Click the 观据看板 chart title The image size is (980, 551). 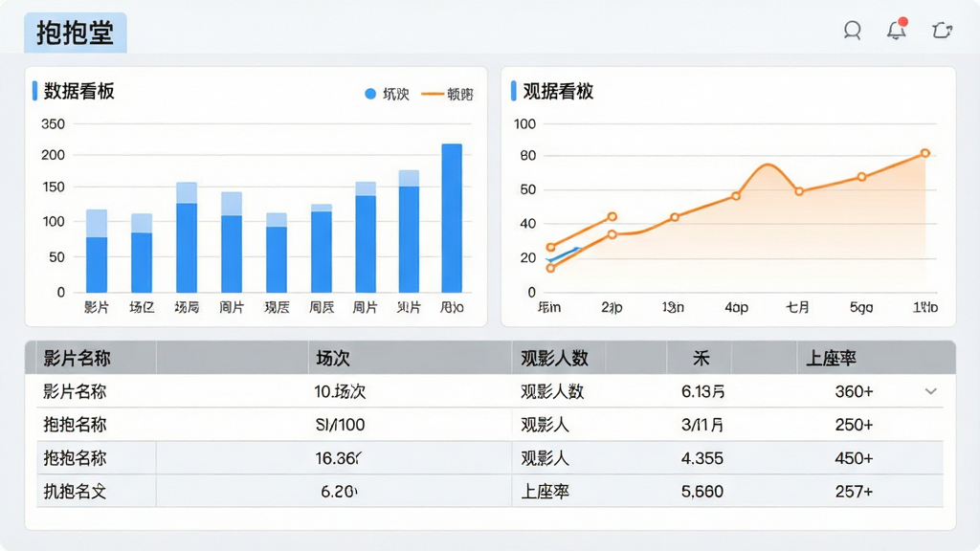pyautogui.click(x=558, y=91)
